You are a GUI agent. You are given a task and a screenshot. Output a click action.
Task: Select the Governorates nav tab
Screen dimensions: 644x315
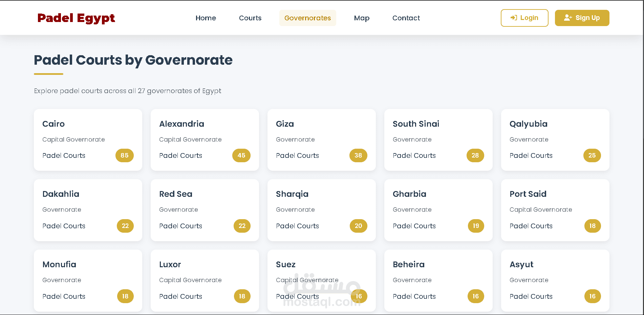308,18
